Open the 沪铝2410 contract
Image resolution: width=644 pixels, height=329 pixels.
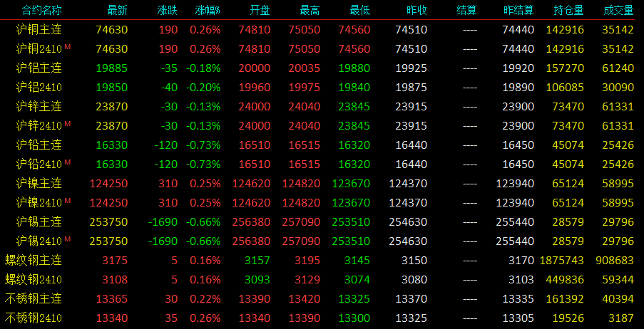tap(39, 88)
